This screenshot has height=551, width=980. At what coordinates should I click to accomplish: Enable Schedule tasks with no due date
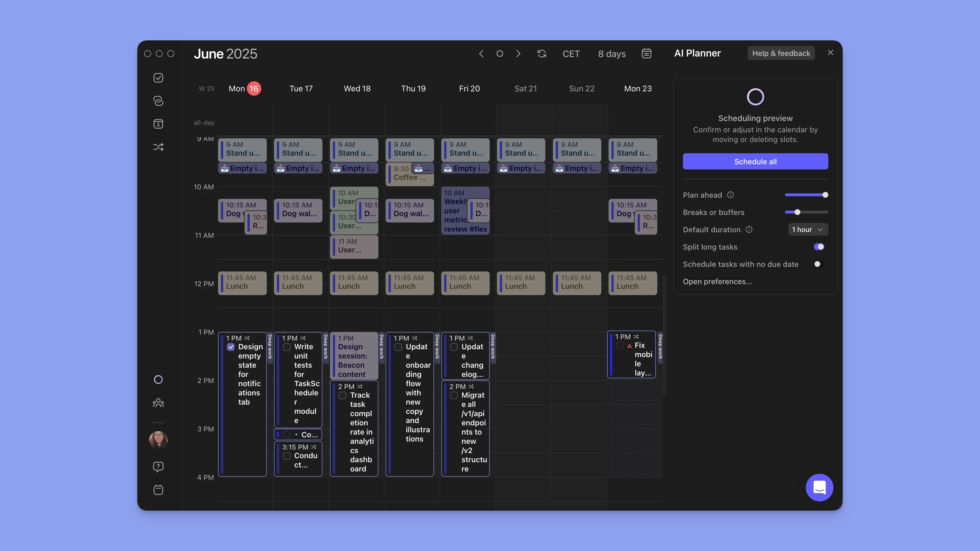coord(819,264)
